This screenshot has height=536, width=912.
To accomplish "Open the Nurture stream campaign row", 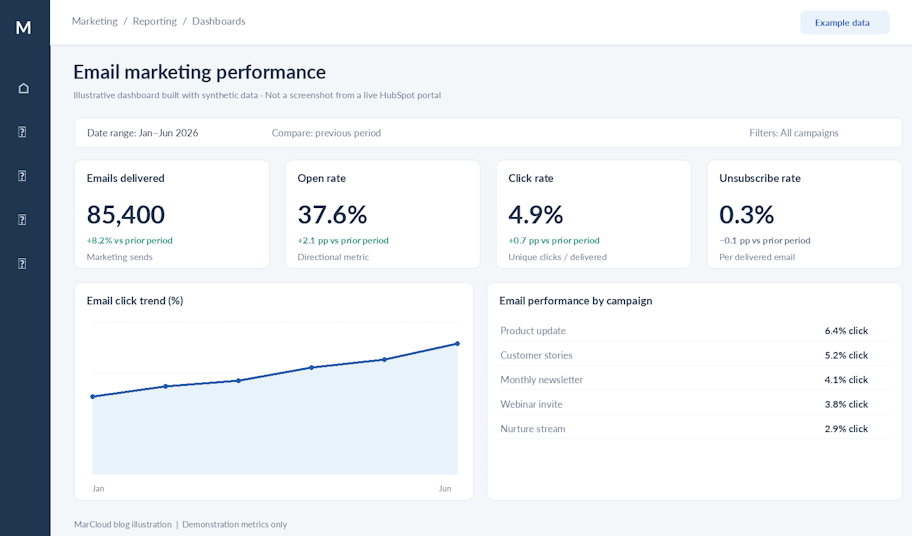I will 694,428.
